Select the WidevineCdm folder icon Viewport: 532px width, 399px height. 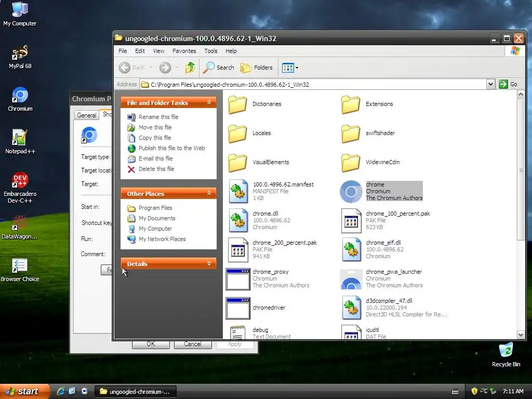coord(351,163)
